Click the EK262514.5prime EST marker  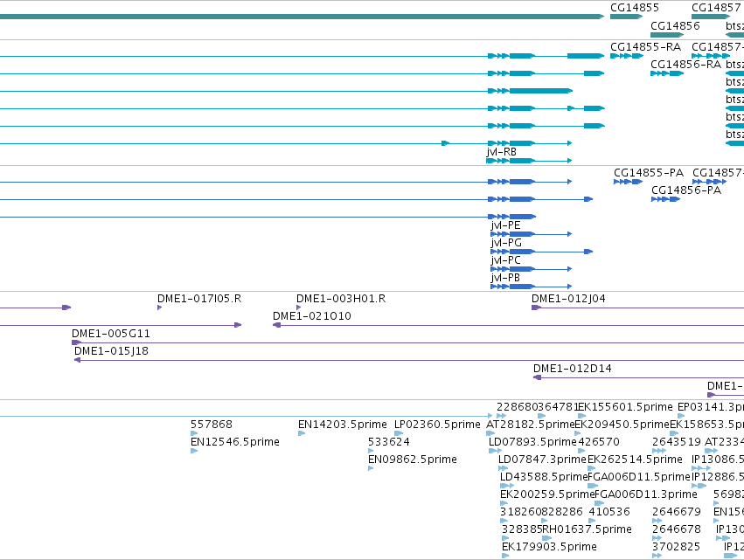[x=592, y=468]
